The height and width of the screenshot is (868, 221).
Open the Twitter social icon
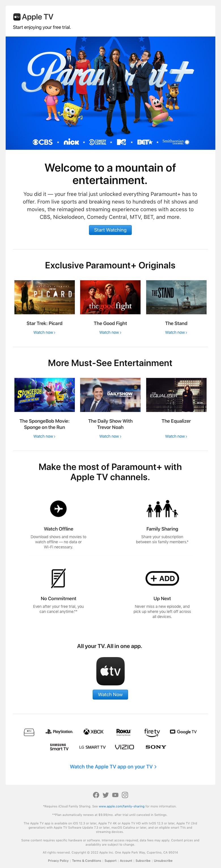[x=106, y=795]
